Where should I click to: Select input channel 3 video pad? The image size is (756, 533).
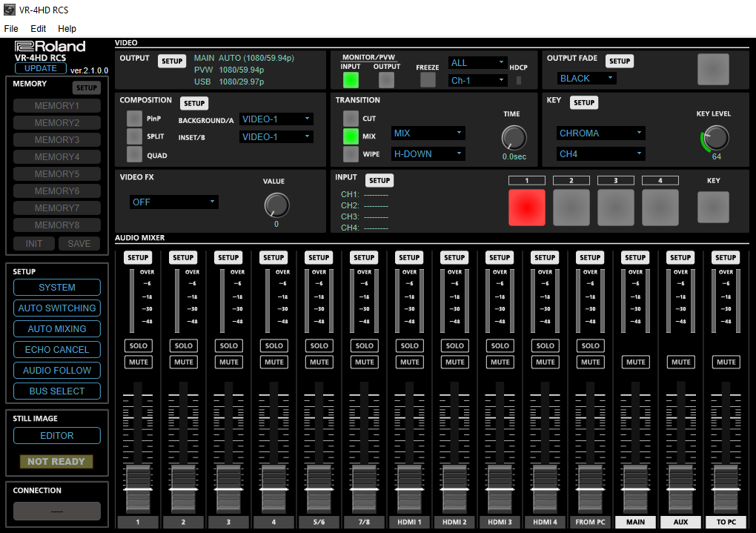pos(616,208)
